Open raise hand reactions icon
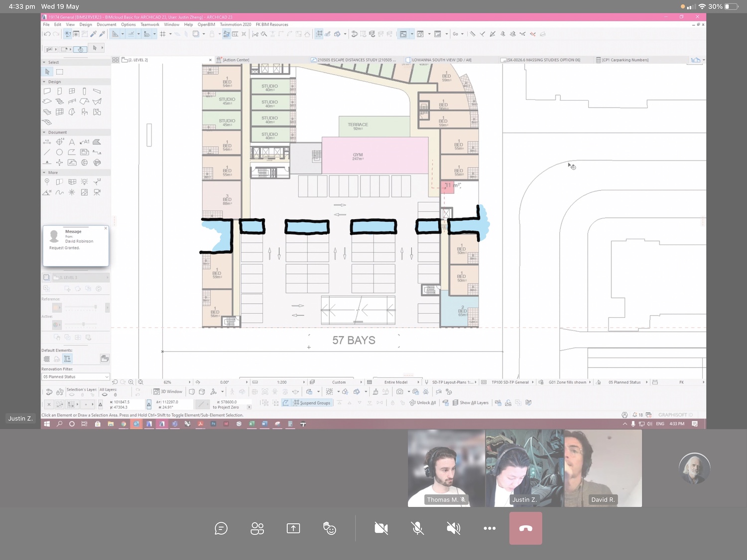747x560 pixels. (x=330, y=528)
